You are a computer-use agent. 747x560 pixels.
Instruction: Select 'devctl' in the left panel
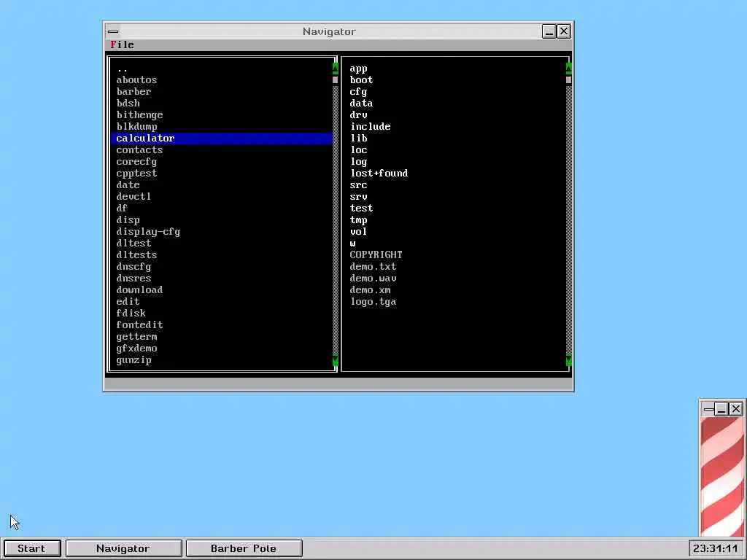(x=222, y=197)
